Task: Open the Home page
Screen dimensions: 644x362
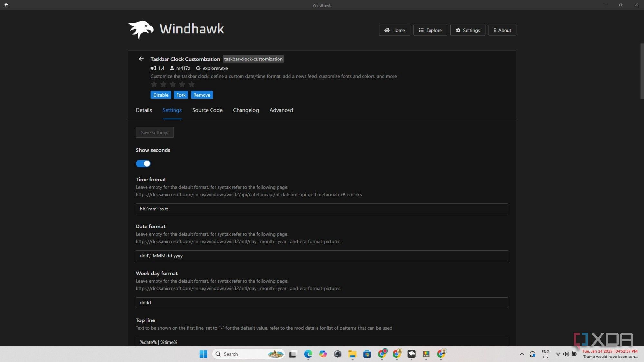Action: point(394,30)
